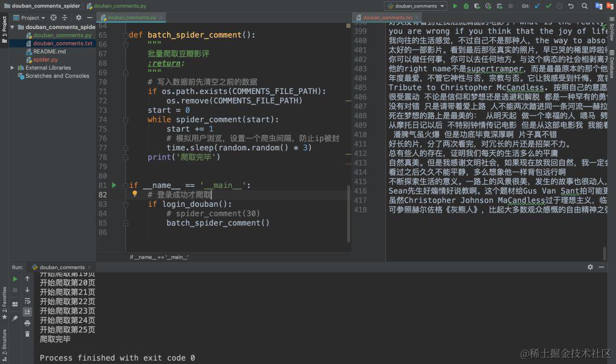
Task: Fold the docstring marker at line 66
Action: coord(125,44)
